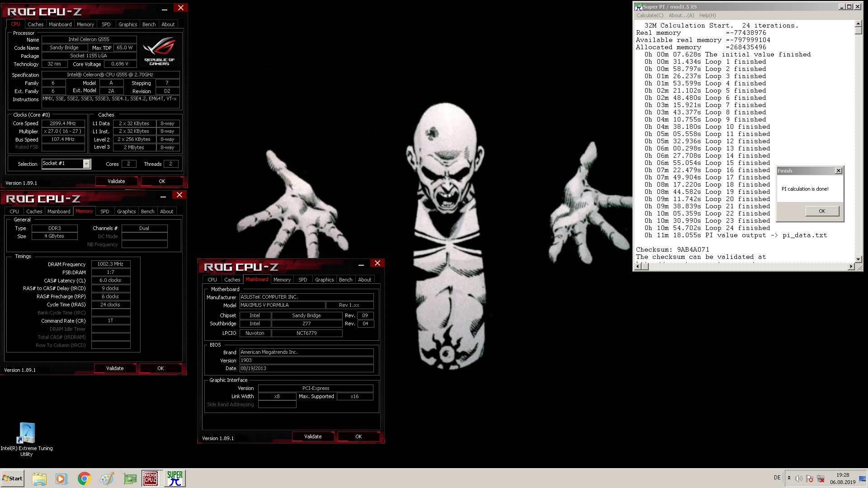Click OK in the CPU tab CPU-Z window
The height and width of the screenshot is (488, 868).
[162, 181]
